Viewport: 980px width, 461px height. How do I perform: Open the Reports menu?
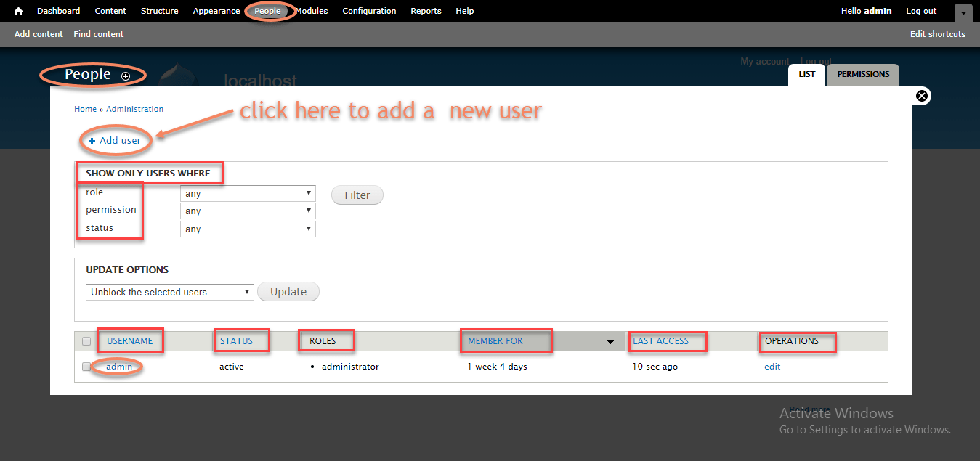click(426, 11)
